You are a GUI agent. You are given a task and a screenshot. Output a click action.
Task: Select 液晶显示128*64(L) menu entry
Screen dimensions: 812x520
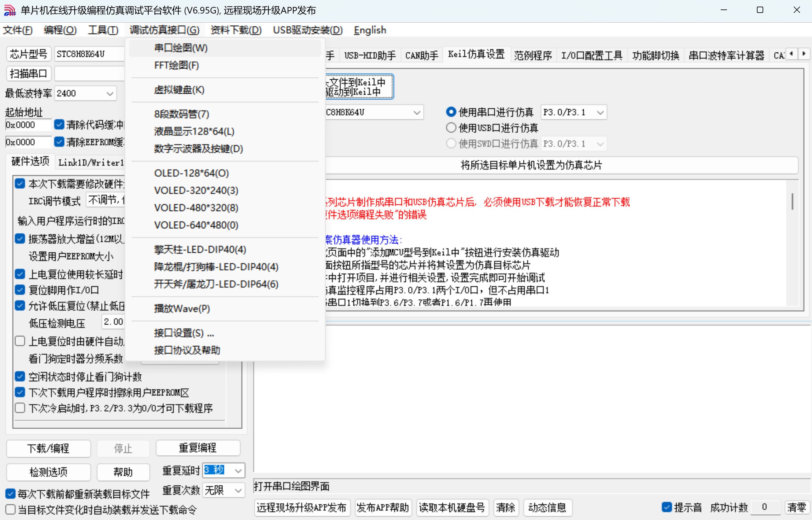pos(225,131)
